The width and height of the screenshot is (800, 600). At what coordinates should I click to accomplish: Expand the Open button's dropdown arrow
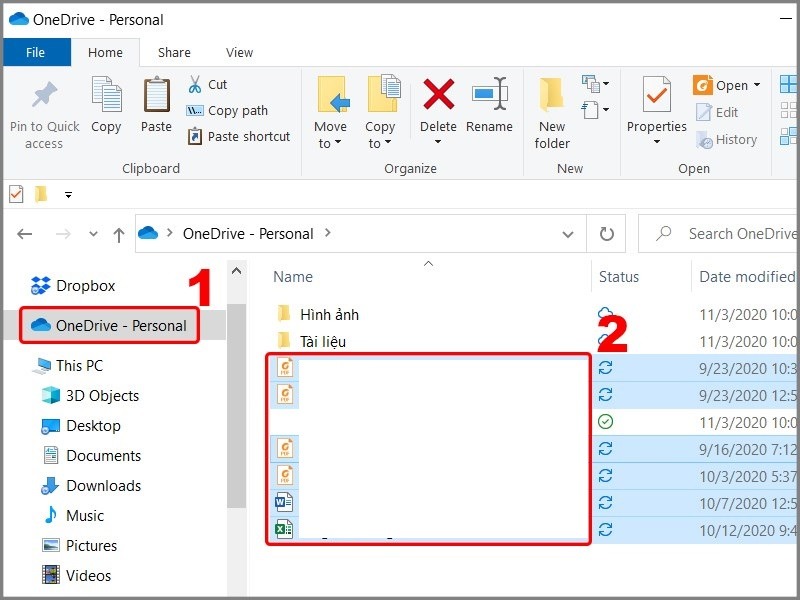point(757,85)
